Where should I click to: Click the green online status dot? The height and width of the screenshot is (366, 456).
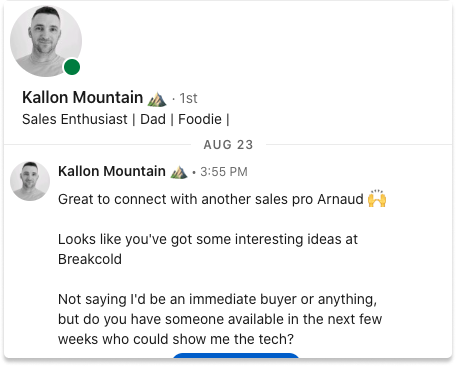72,67
